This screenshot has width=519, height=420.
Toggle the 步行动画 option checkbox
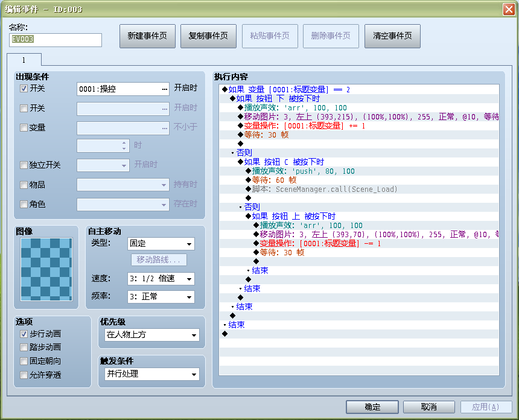click(24, 334)
